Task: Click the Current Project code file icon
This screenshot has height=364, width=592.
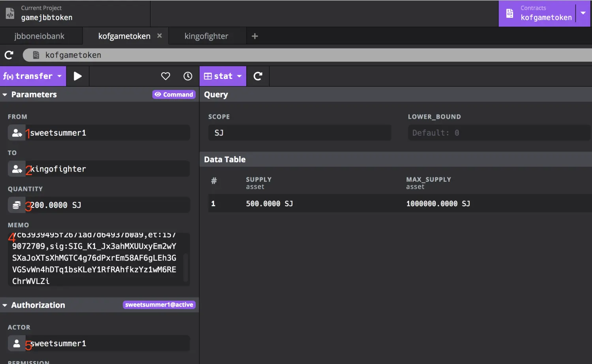Action: pos(10,13)
